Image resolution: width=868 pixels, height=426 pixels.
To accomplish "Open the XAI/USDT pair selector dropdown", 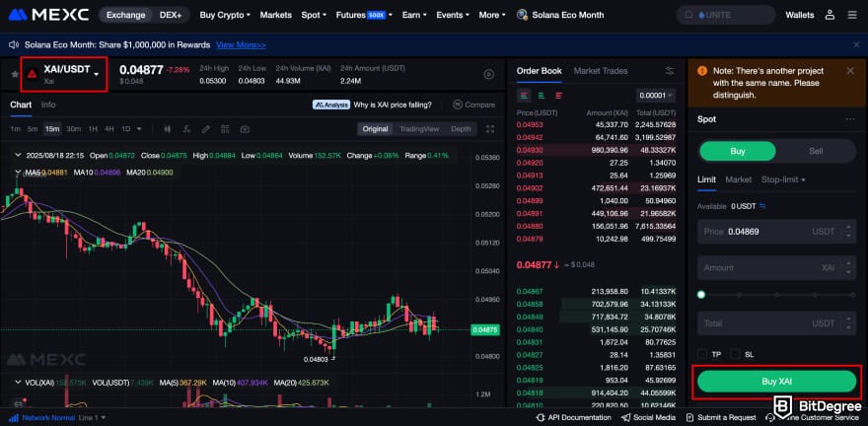I will click(x=64, y=74).
